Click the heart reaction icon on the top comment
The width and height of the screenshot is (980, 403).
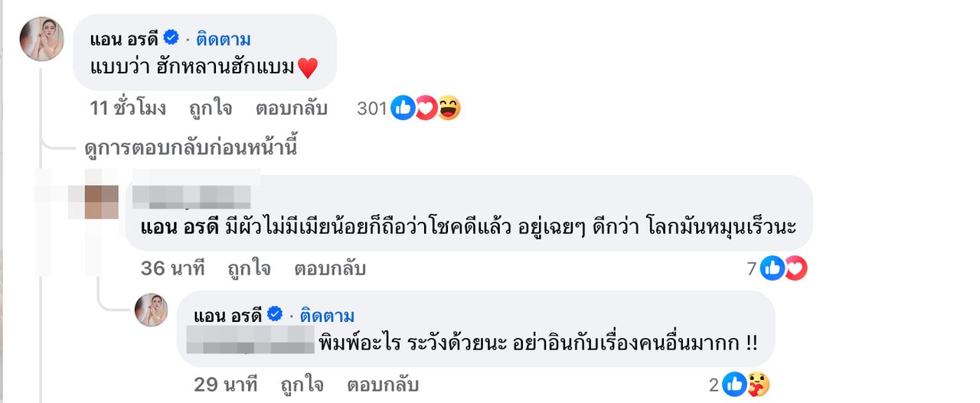[x=426, y=109]
